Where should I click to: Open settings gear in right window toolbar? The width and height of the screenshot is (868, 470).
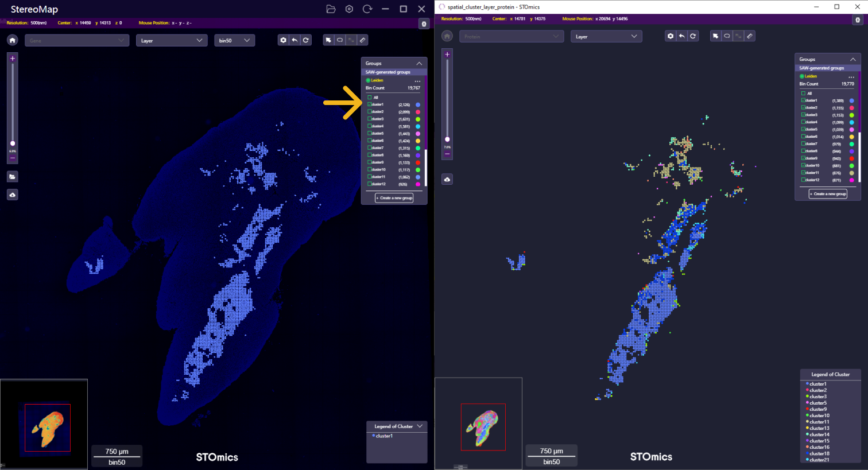pyautogui.click(x=670, y=36)
